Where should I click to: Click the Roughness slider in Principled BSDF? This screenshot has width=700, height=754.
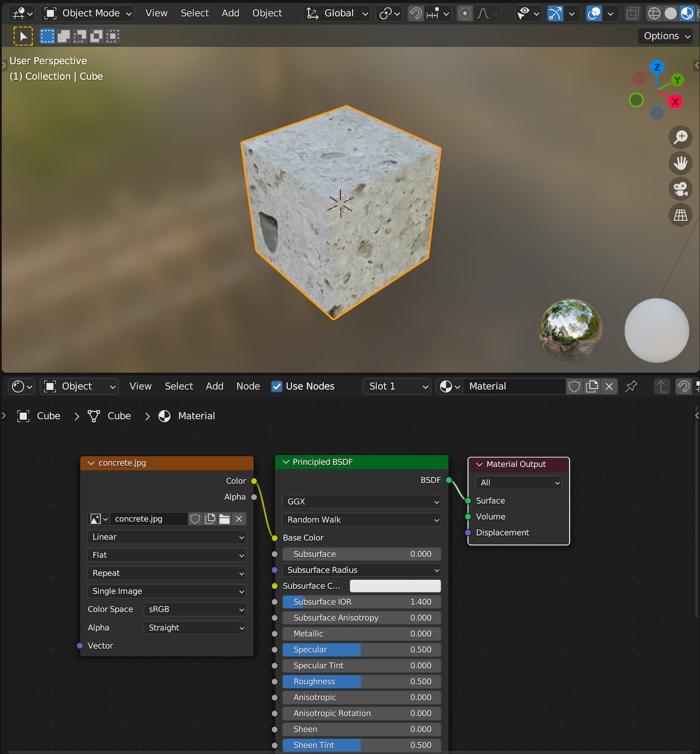(x=361, y=682)
